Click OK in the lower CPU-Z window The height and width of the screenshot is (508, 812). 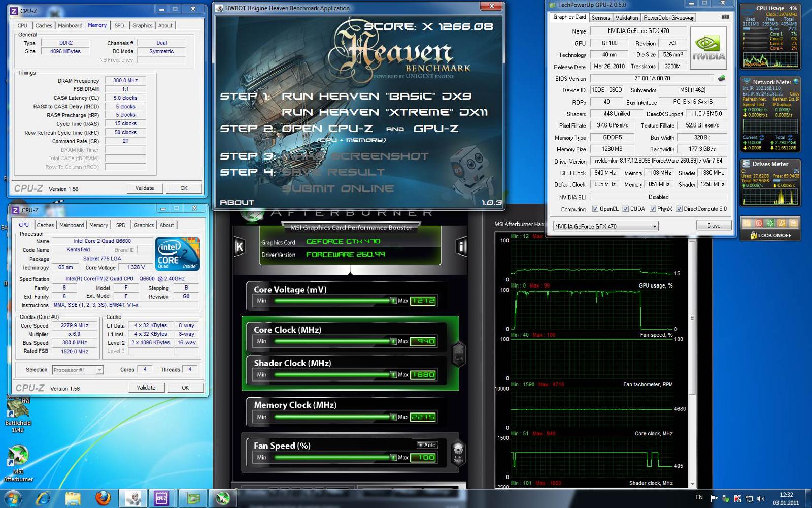pos(185,388)
